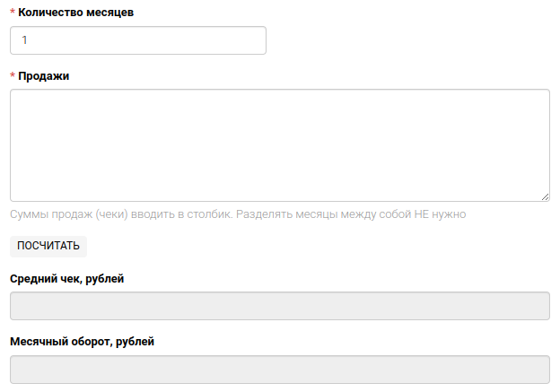Click the "Количество месяцев" number input

click(x=138, y=40)
